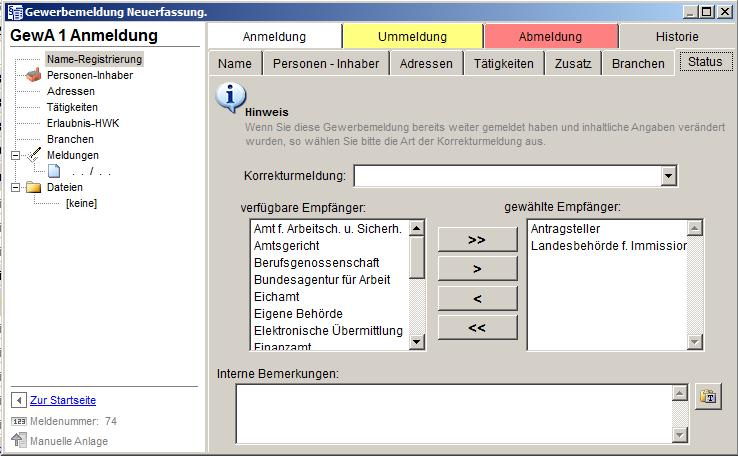This screenshot has width=738, height=456.
Task: Click the back arrow icon near Zur Startseite
Action: tap(19, 400)
